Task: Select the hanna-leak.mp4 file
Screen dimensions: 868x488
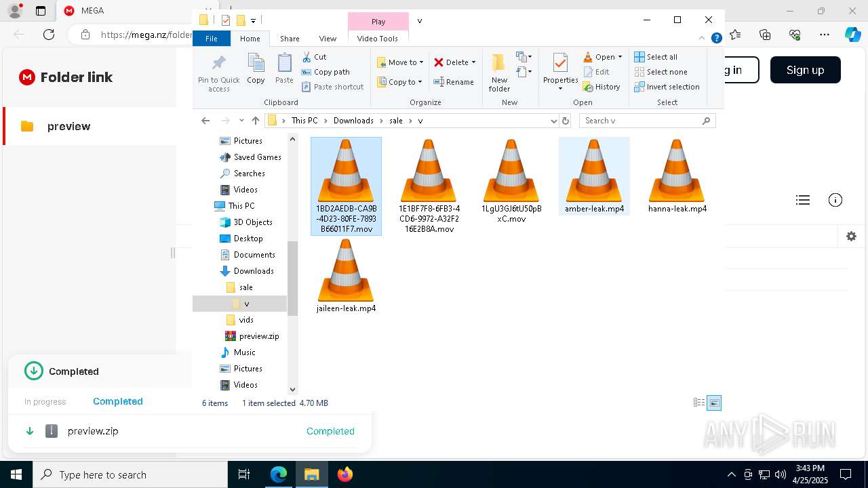Action: coord(677,176)
